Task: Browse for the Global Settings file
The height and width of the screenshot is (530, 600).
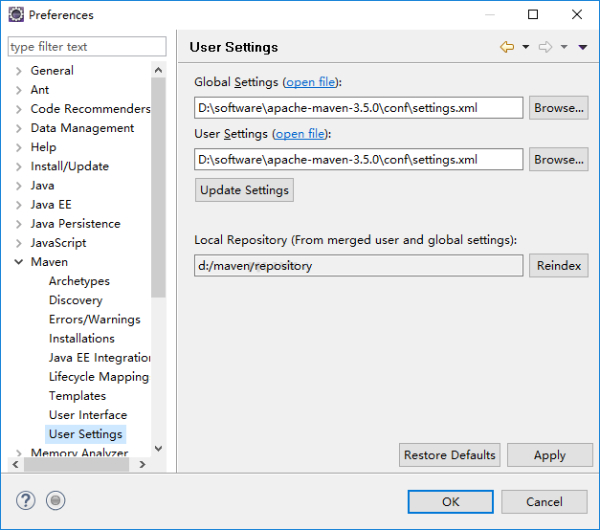Action: [558, 108]
